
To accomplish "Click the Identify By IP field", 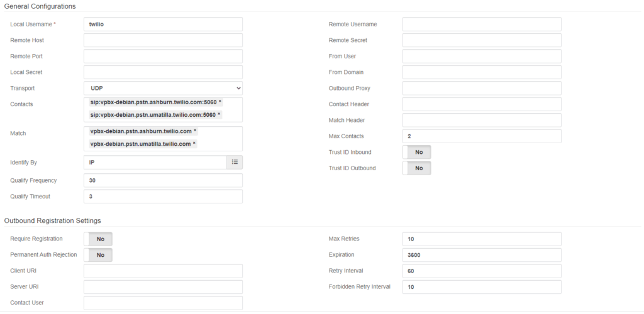I will pos(155,162).
